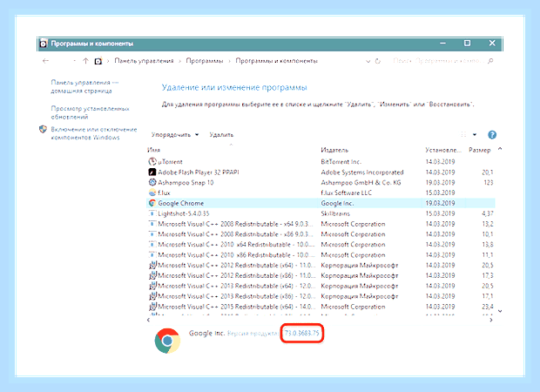This screenshot has width=540, height=392.
Task: Click the 4,37 size value for Lightshot
Action: [x=488, y=213]
